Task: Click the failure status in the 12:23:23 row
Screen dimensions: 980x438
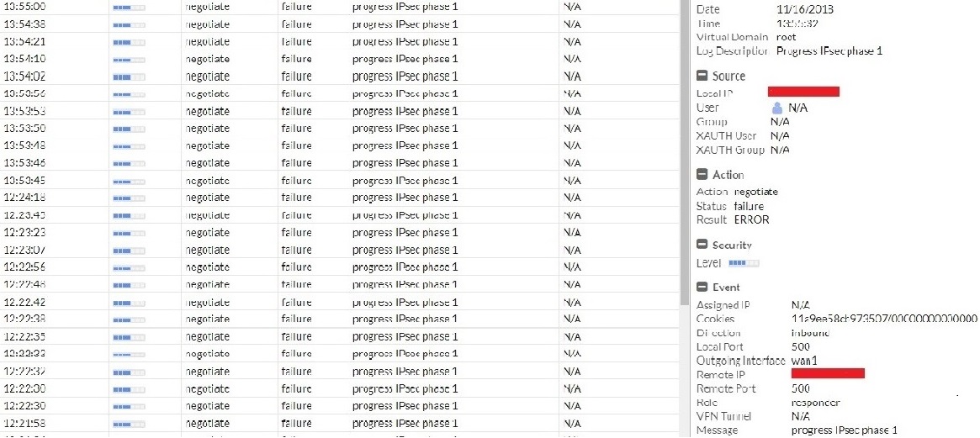Action: pos(296,233)
